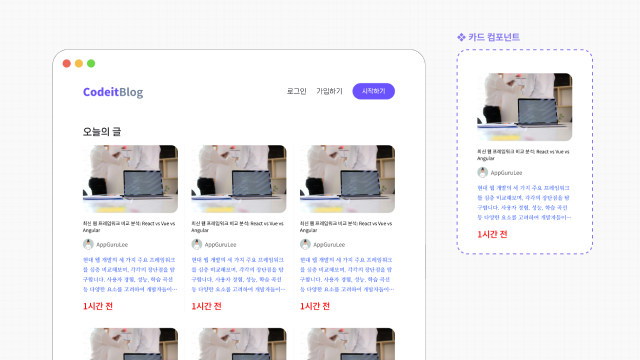Click the 시작하기 button
Screen dimensions: 640x360
(x=373, y=91)
